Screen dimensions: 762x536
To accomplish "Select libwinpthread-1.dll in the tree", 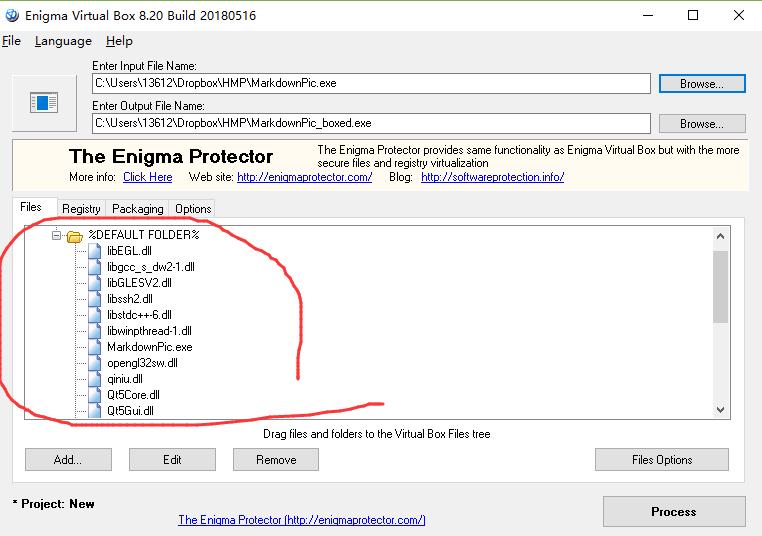I will [x=149, y=331].
